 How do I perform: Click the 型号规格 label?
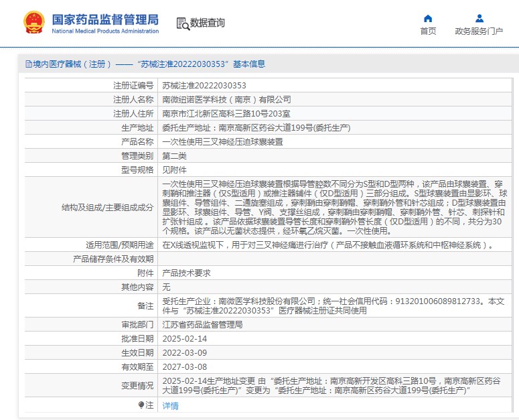point(137,170)
